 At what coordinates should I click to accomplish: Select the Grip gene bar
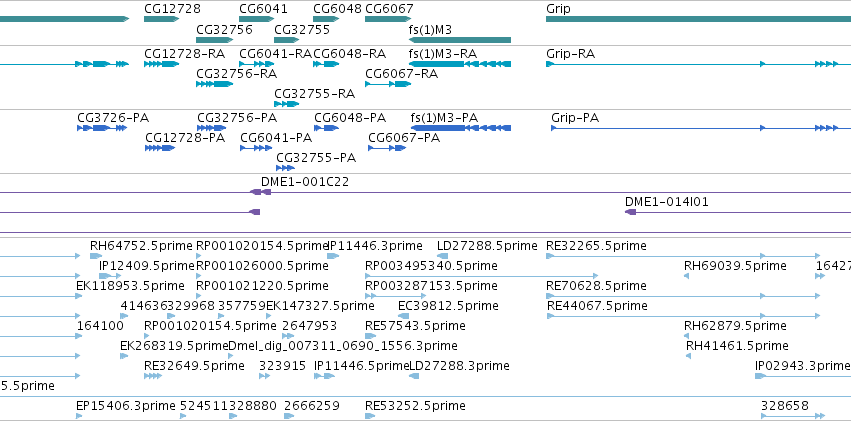click(x=698, y=19)
